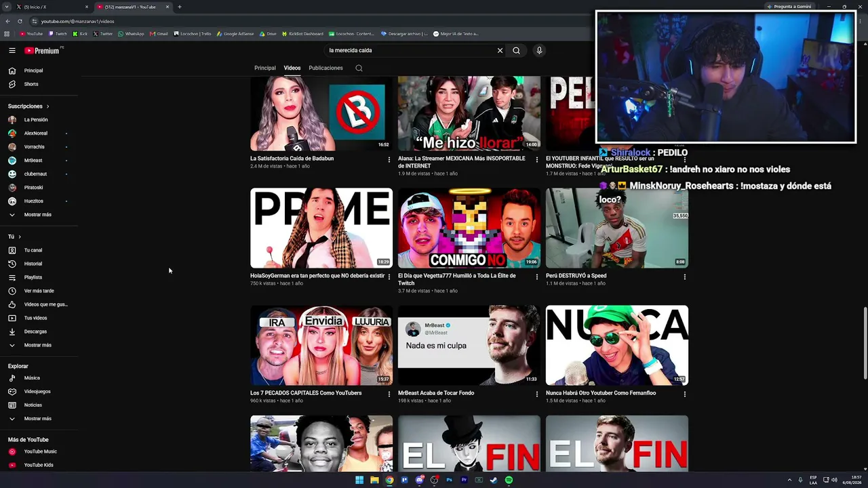Search within the channel using magnifier icon
Image resolution: width=868 pixels, height=488 pixels.
pos(359,68)
